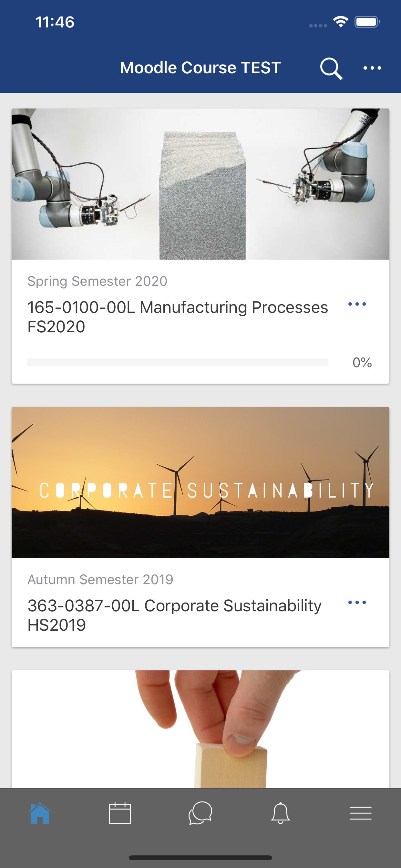401x868 pixels.
Task: Expand options for Corporate Sustainability course
Action: (x=357, y=603)
